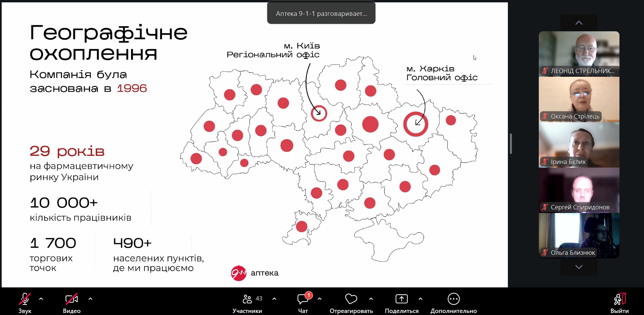Click the Kyiv regional office ring marker

pyautogui.click(x=319, y=113)
